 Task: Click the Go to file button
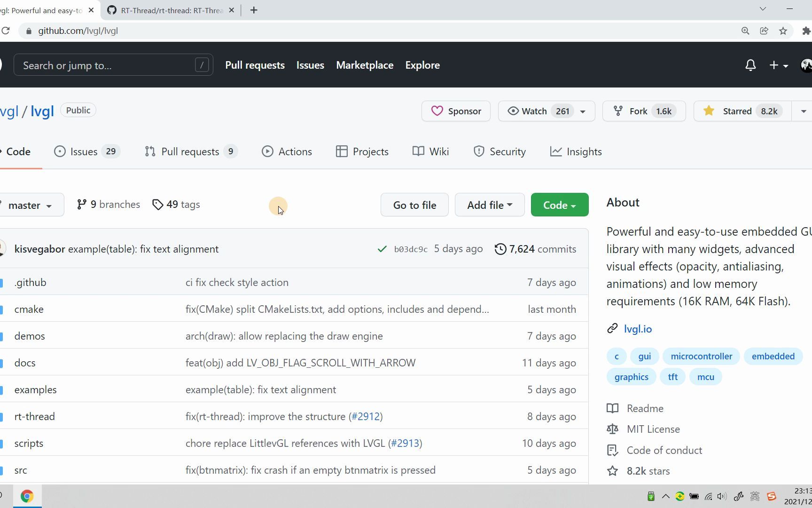click(x=414, y=205)
